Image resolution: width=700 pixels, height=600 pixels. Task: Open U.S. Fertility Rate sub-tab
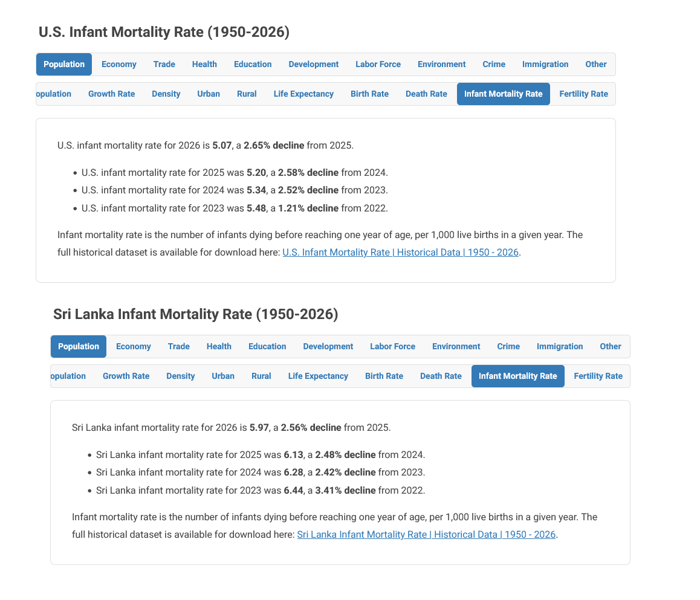[x=583, y=94]
